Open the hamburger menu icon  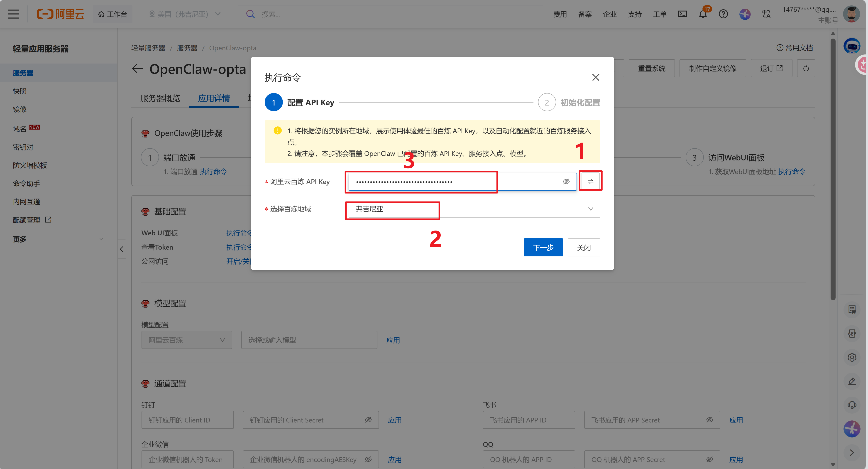click(13, 14)
